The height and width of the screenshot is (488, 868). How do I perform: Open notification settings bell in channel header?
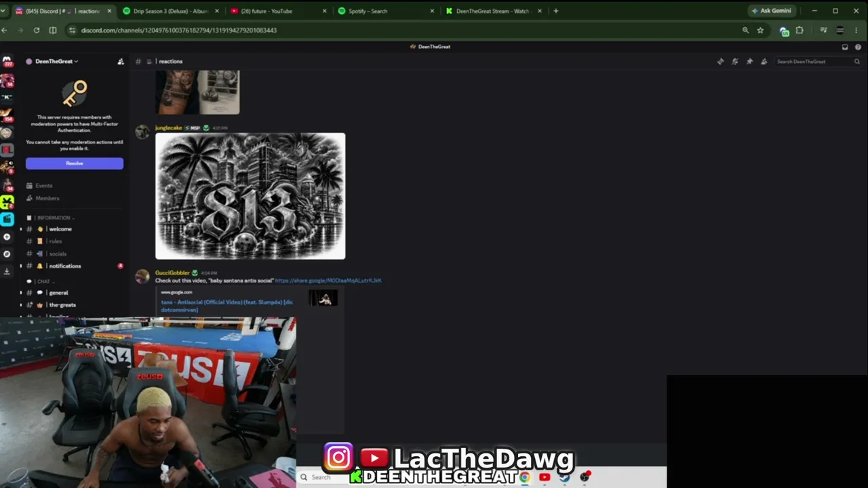735,62
